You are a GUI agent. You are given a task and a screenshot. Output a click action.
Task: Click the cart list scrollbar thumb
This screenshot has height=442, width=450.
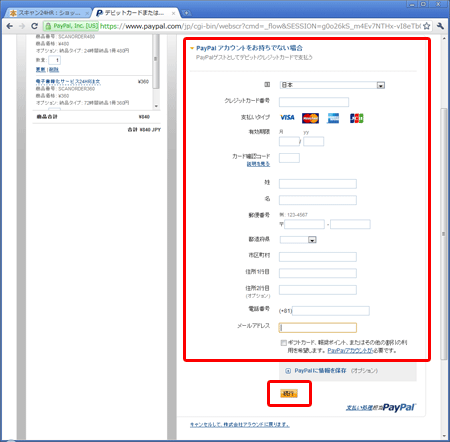tap(156, 60)
